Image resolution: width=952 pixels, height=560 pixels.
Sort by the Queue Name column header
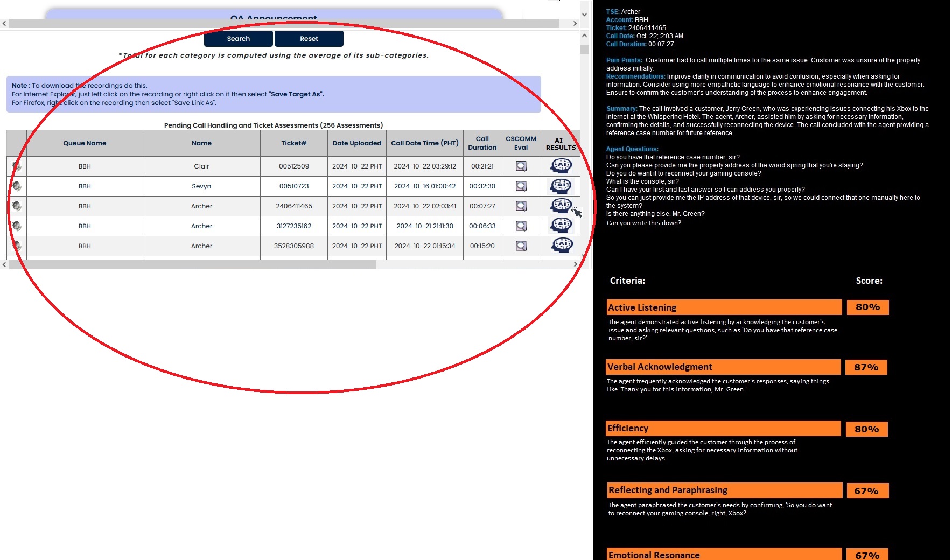(85, 143)
